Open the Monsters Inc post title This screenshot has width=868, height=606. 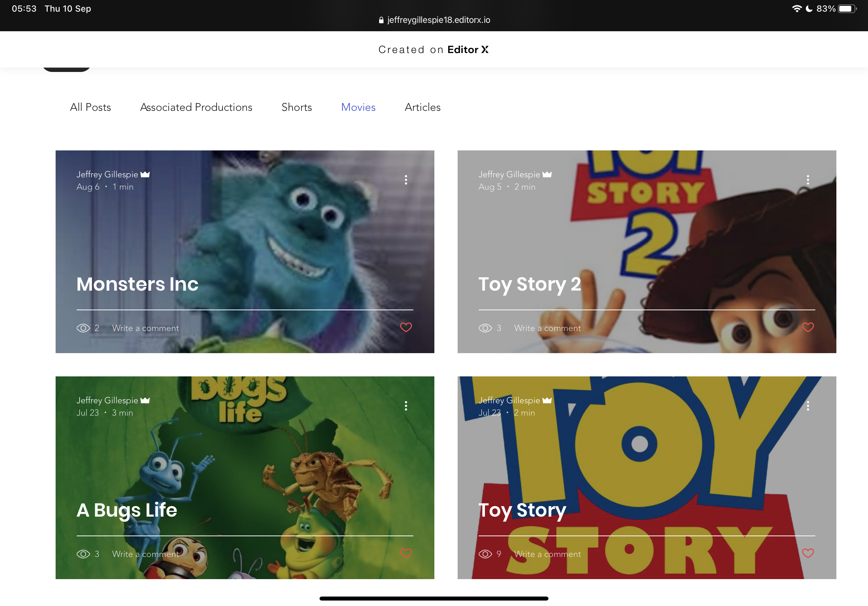(x=137, y=284)
